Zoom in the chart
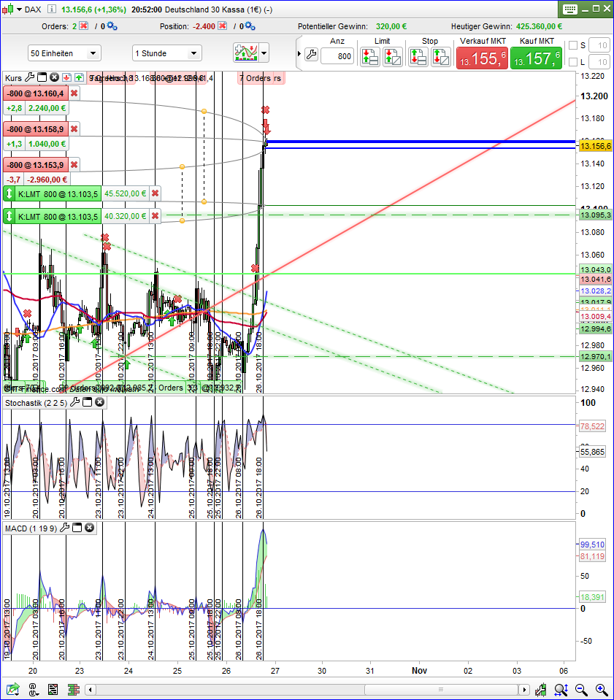Screen dimensions: 614x700 pos(602,689)
